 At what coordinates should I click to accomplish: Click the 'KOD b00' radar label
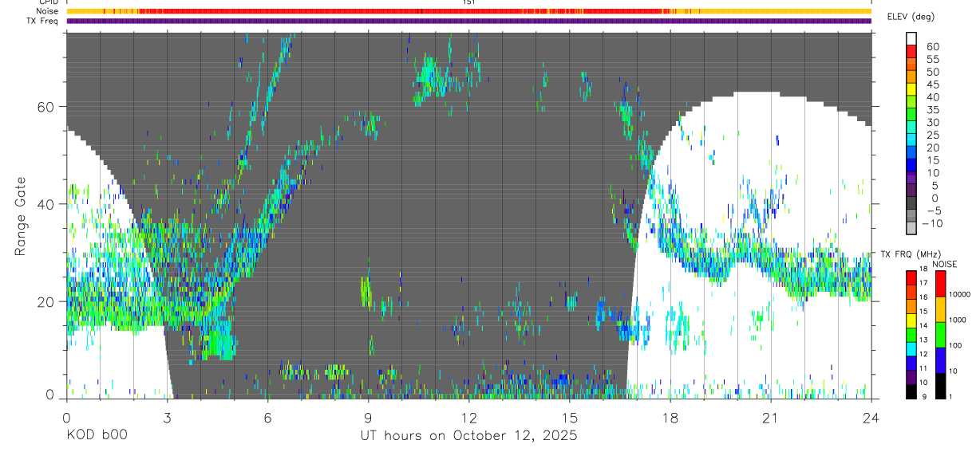(97, 435)
